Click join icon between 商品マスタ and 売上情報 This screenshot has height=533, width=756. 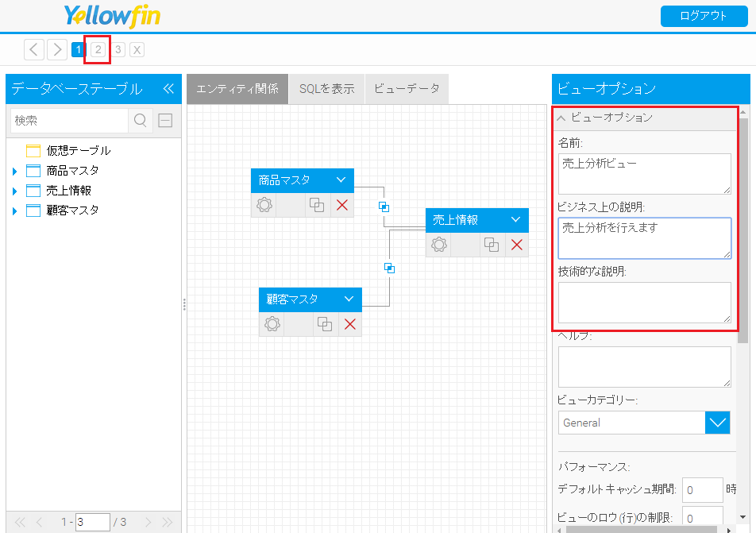[x=384, y=207]
